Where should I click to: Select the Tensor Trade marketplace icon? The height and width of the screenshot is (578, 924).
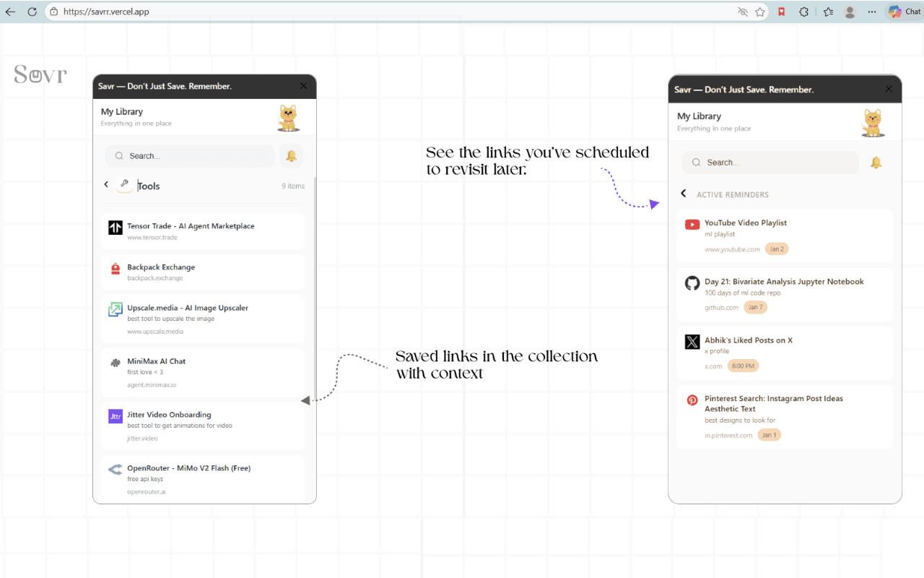click(x=115, y=225)
